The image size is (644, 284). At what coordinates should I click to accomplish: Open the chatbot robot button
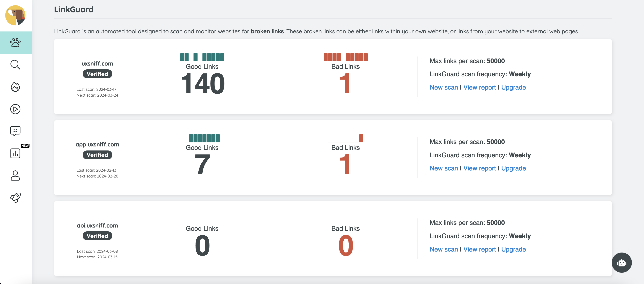tap(622, 263)
